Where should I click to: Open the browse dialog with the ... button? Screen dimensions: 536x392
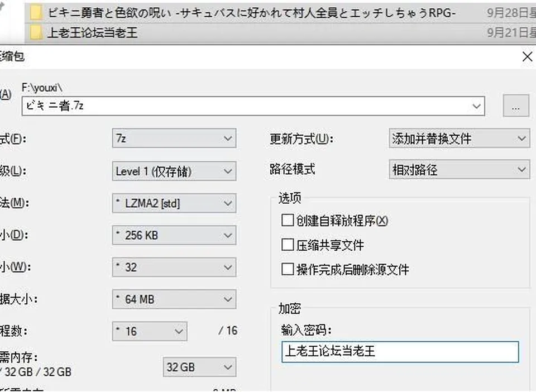pos(516,106)
